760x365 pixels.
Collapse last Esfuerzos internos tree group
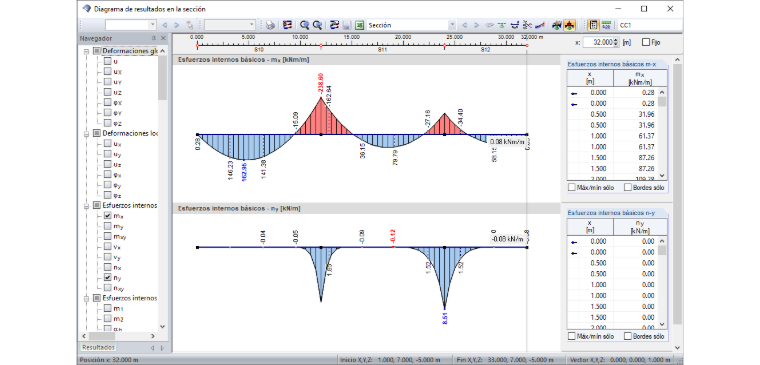pyautogui.click(x=87, y=298)
